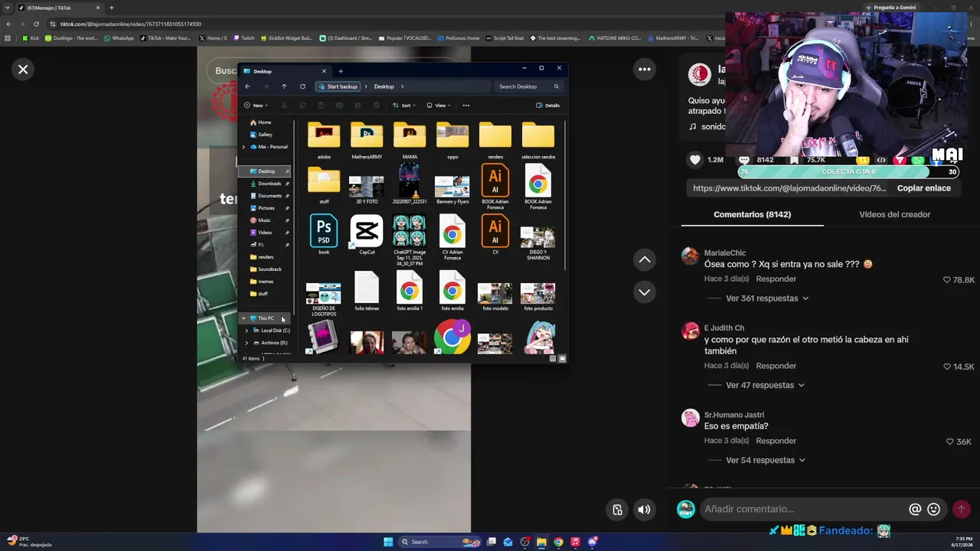Go back in File Explorer navigation
The height and width of the screenshot is (551, 980).
[x=247, y=86]
